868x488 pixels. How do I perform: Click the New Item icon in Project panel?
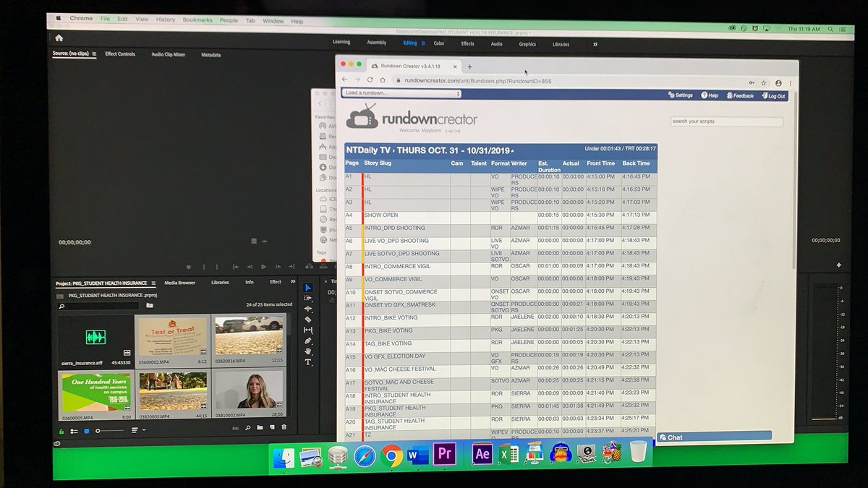[271, 427]
